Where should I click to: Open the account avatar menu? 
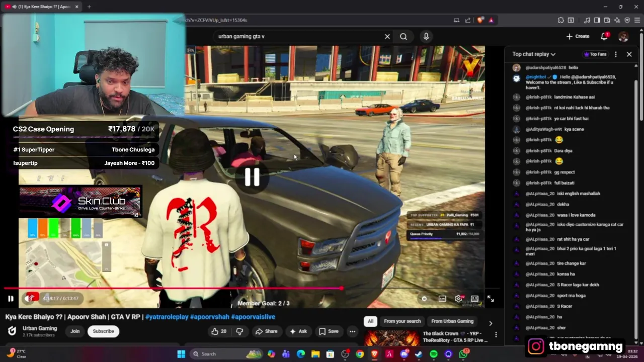623,37
